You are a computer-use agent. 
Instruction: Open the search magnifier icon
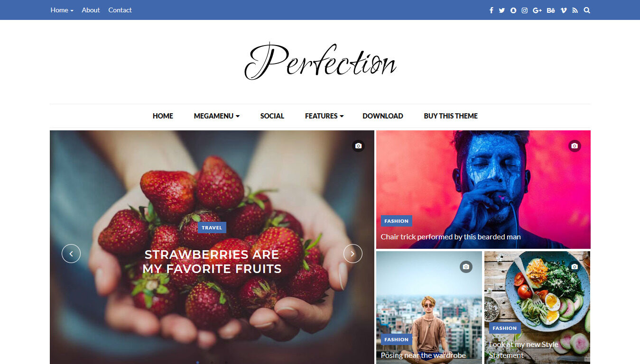coord(587,10)
